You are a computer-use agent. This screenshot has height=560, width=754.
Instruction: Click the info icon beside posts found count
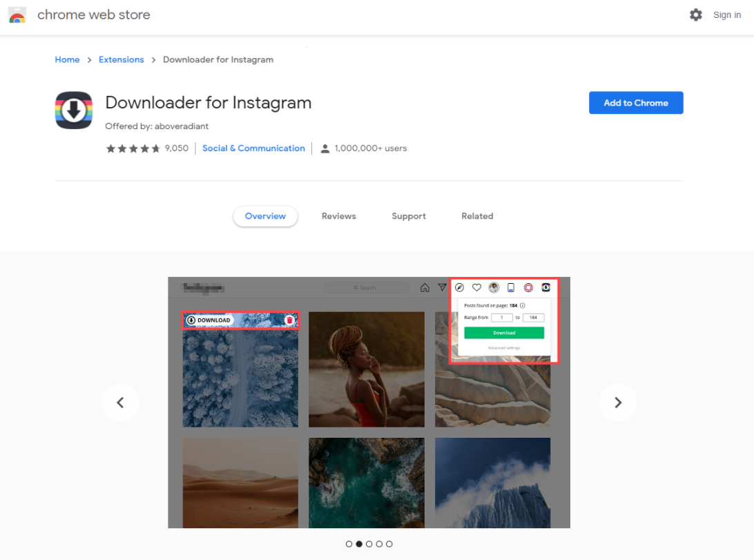pyautogui.click(x=523, y=305)
